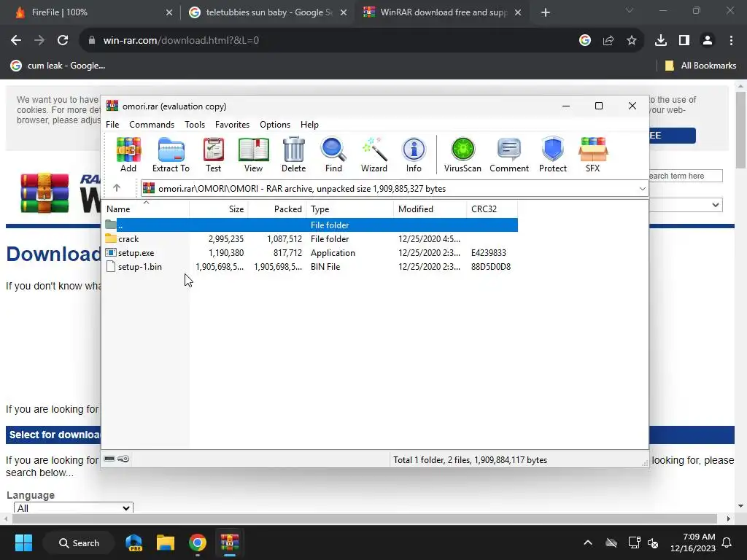Click the Protect shield icon
747x560 pixels.
(553, 155)
